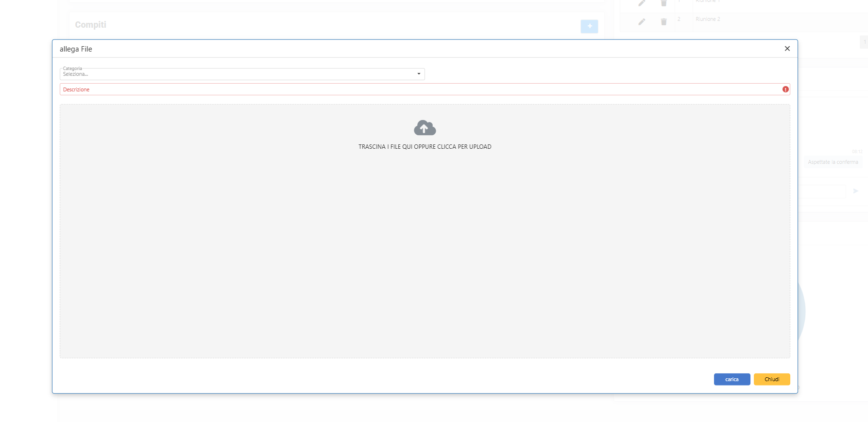Click the trash icon for Riunione 2
This screenshot has height=422, width=868.
click(664, 22)
